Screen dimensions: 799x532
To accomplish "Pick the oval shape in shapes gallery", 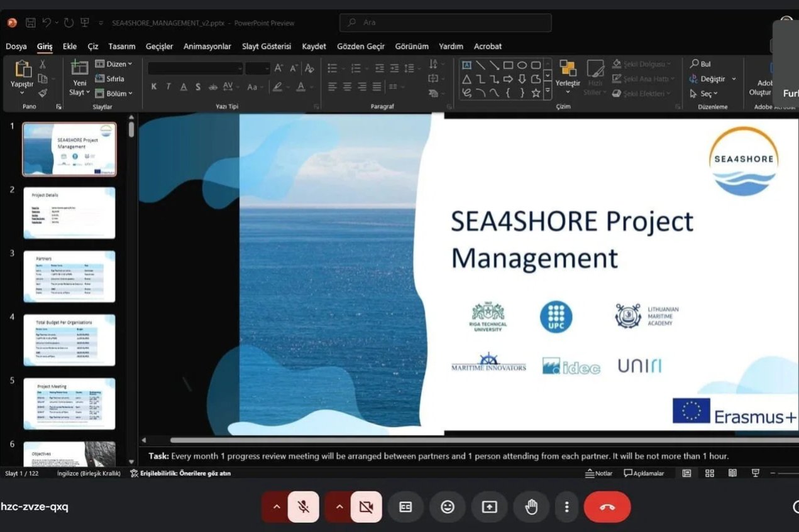I will coord(522,65).
